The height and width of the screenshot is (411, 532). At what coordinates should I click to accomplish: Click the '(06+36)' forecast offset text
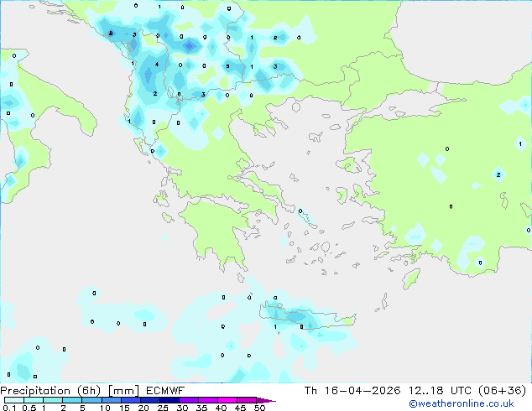[502, 391]
